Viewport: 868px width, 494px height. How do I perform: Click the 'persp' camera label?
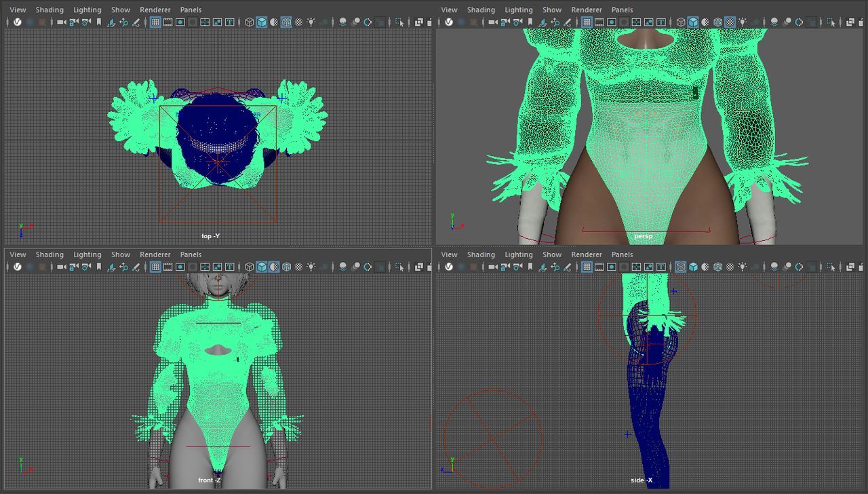point(643,236)
